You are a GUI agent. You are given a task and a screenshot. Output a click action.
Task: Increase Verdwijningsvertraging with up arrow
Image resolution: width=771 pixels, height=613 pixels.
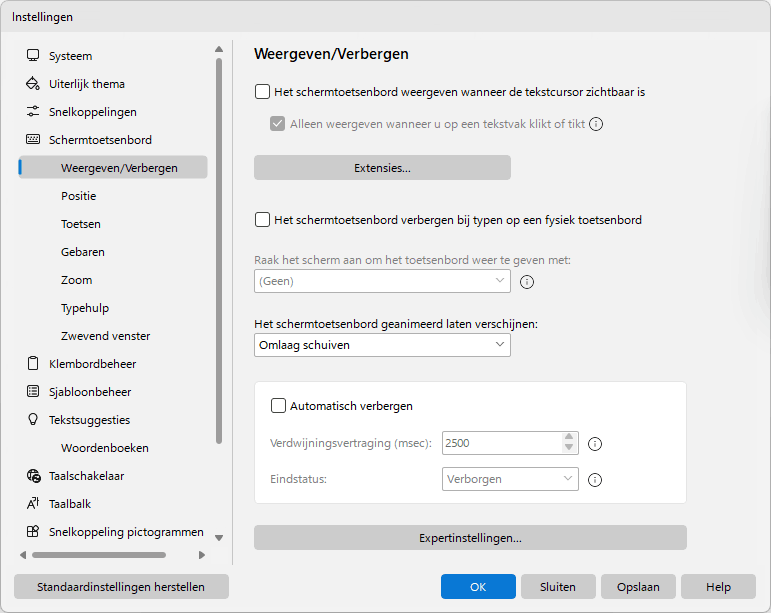(569, 437)
